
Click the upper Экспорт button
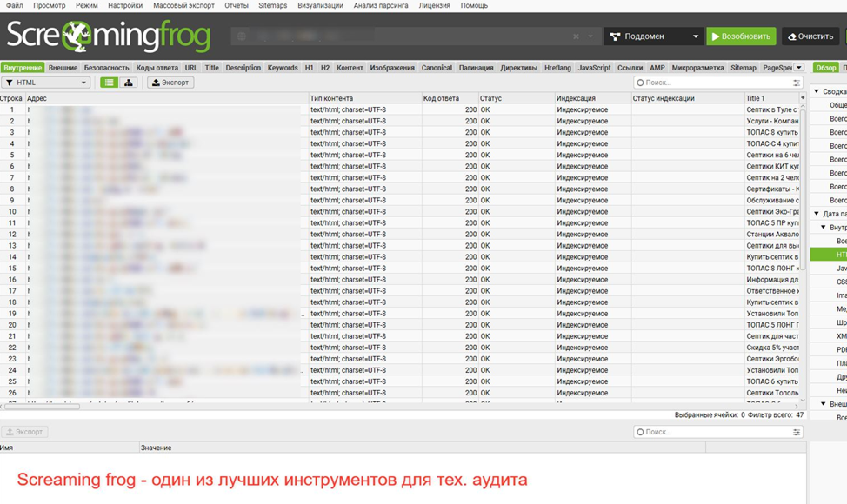pos(170,83)
